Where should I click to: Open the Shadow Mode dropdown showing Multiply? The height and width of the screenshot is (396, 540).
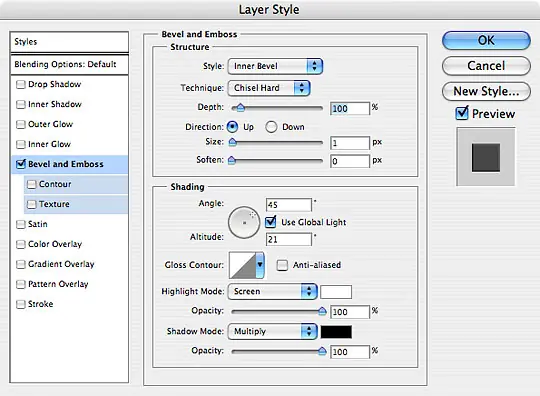click(272, 331)
